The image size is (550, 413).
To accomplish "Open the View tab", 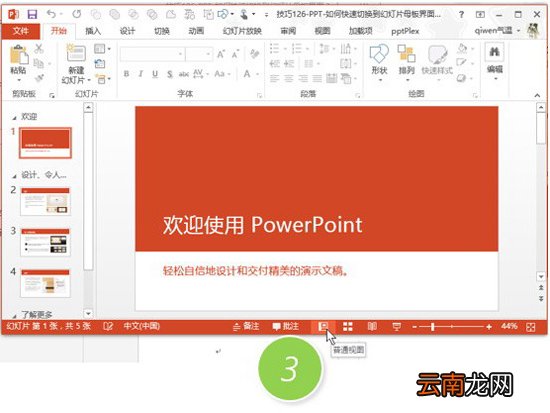I will point(322,31).
